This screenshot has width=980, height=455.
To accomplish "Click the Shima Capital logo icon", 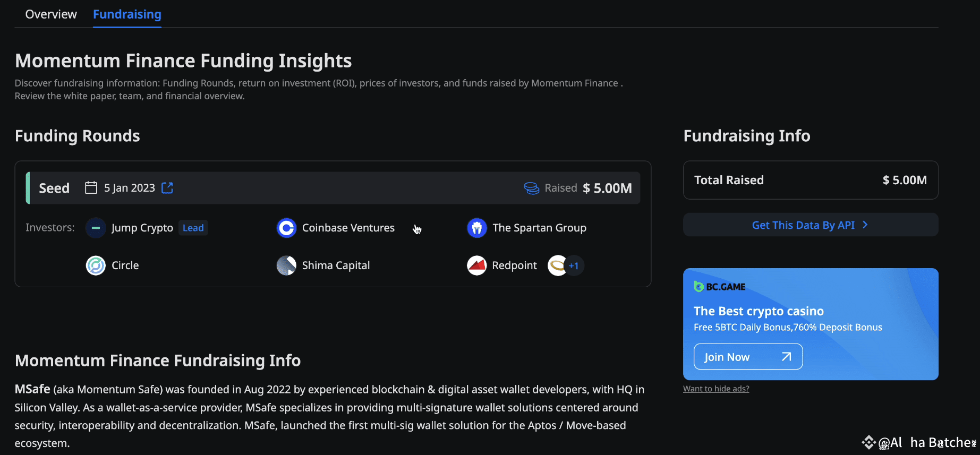I will click(x=286, y=265).
